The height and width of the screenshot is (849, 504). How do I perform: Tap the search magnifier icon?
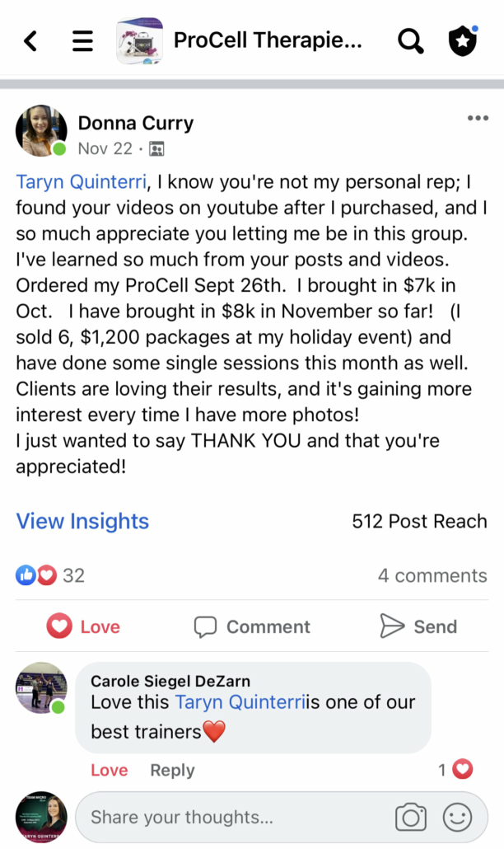click(x=410, y=40)
